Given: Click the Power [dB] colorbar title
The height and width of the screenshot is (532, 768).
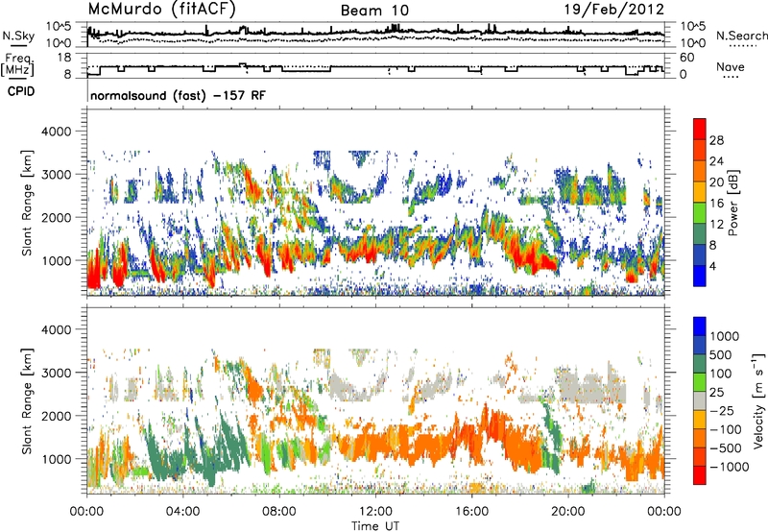Looking at the screenshot, I should [x=732, y=204].
